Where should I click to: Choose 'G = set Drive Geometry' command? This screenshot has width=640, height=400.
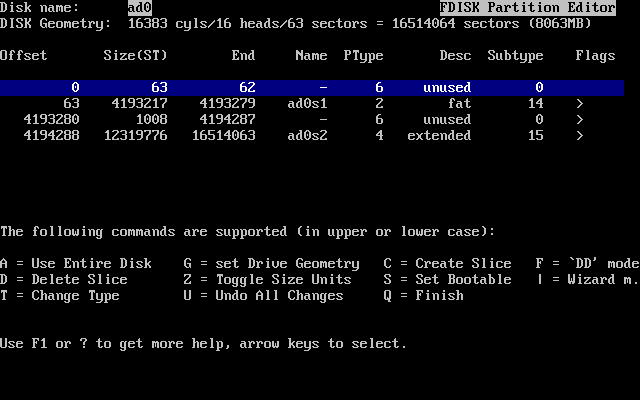point(271,264)
